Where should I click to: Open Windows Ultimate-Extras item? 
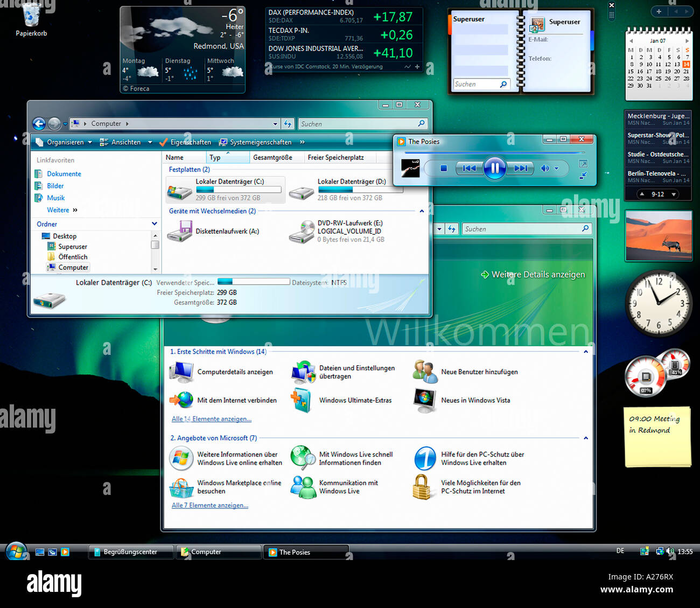pyautogui.click(x=341, y=400)
